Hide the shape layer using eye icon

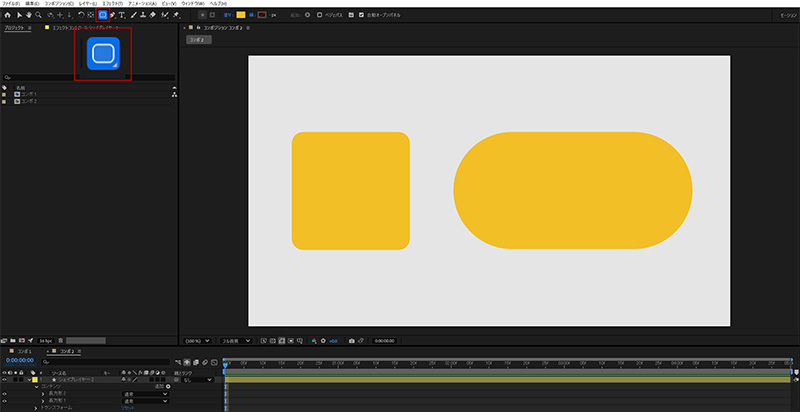coord(4,380)
